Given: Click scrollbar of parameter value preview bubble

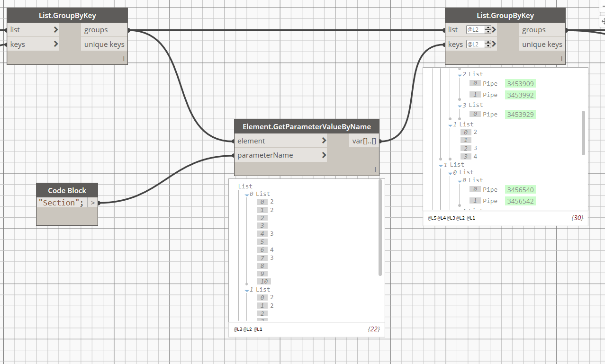Looking at the screenshot, I should [380, 227].
